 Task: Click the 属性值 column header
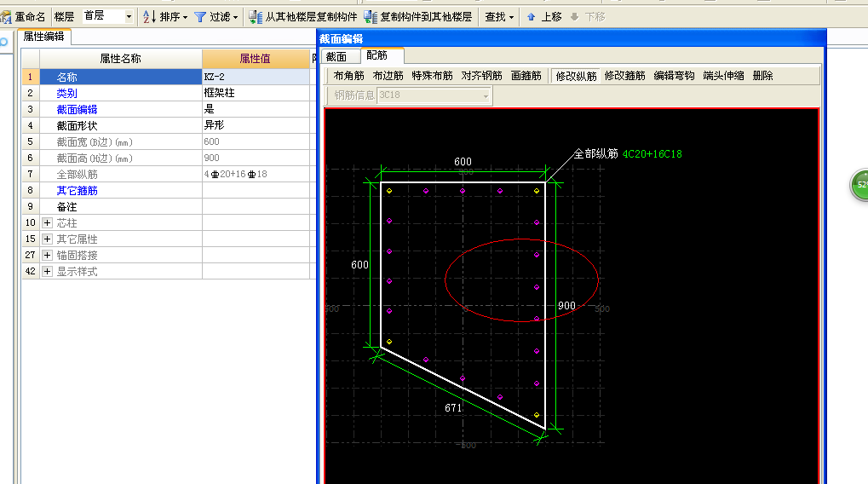256,59
